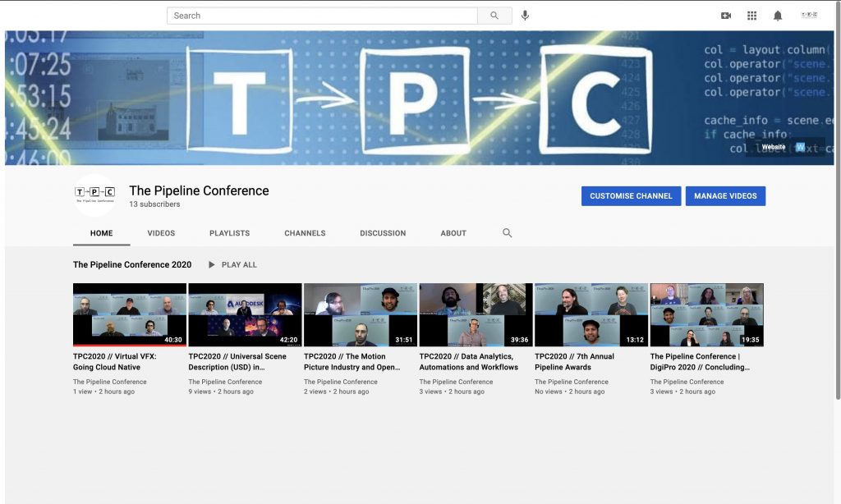The width and height of the screenshot is (841, 504).
Task: Click the channel title The Pipeline Conference
Action: [x=198, y=190]
